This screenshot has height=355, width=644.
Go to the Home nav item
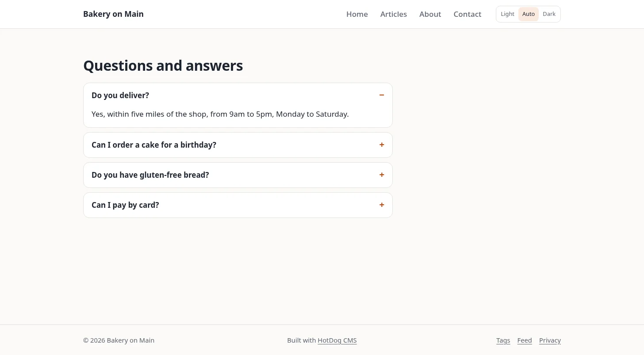click(x=357, y=14)
